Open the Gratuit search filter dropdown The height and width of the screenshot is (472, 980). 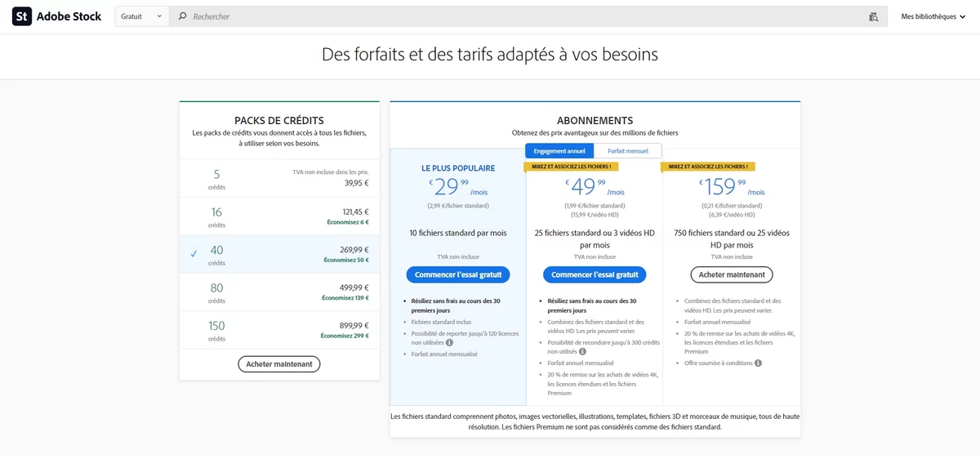tap(141, 16)
